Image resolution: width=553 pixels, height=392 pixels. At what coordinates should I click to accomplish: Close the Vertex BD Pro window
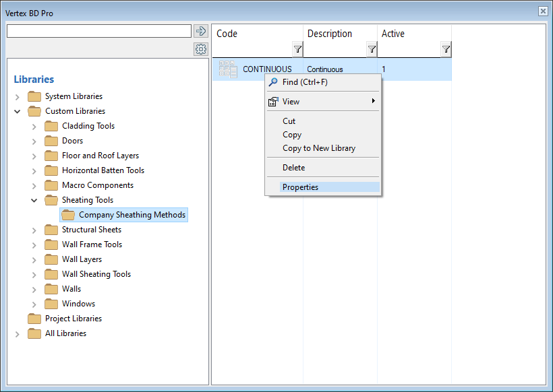pyautogui.click(x=543, y=11)
